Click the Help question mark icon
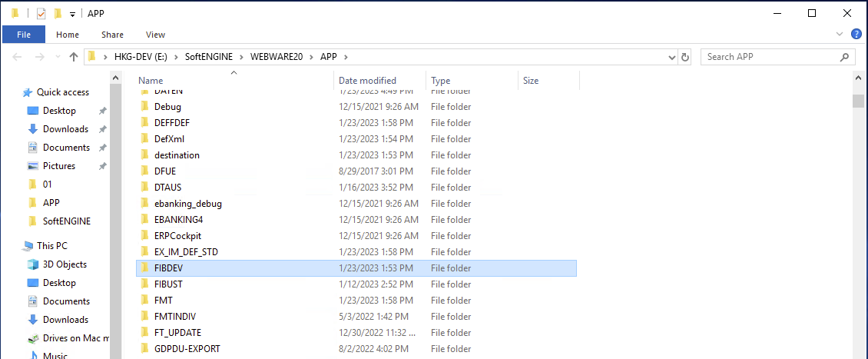Image resolution: width=868 pixels, height=359 pixels. pos(856,34)
